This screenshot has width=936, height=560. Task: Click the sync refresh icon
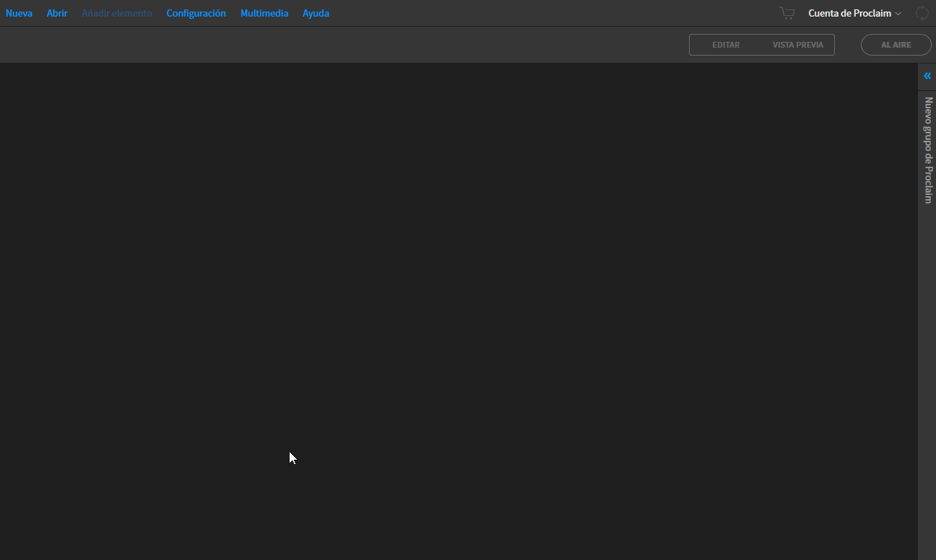click(x=922, y=13)
